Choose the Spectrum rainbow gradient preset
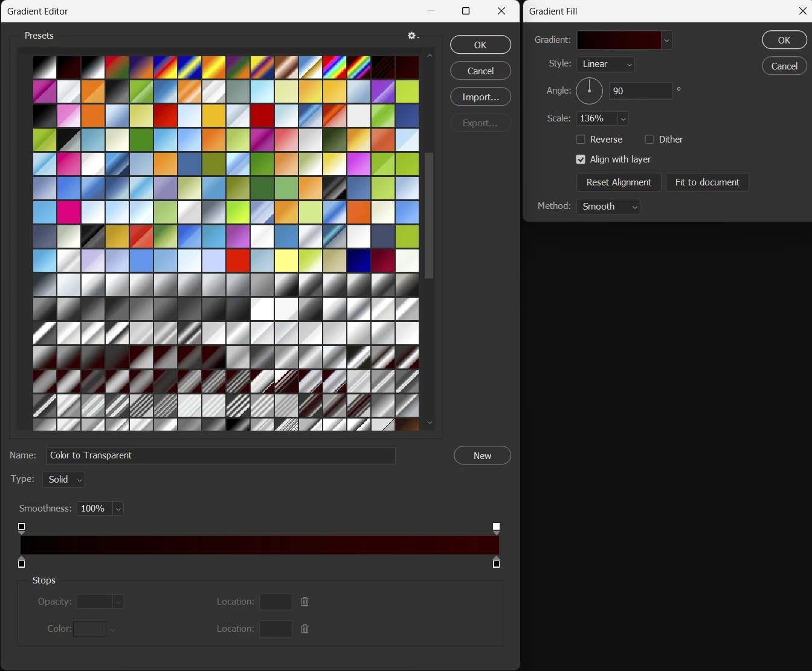Image resolution: width=812 pixels, height=671 pixels. [x=335, y=68]
